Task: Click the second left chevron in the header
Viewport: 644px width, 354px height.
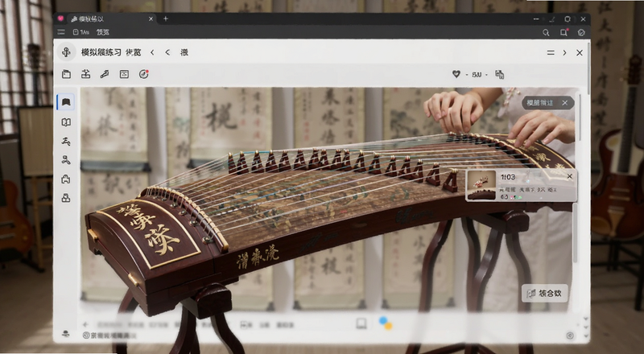Action: tap(167, 52)
